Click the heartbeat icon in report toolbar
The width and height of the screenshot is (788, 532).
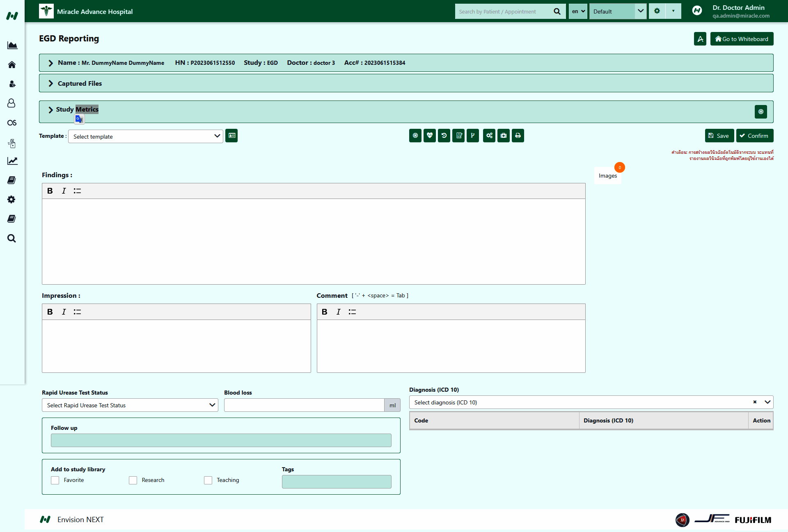click(x=429, y=136)
